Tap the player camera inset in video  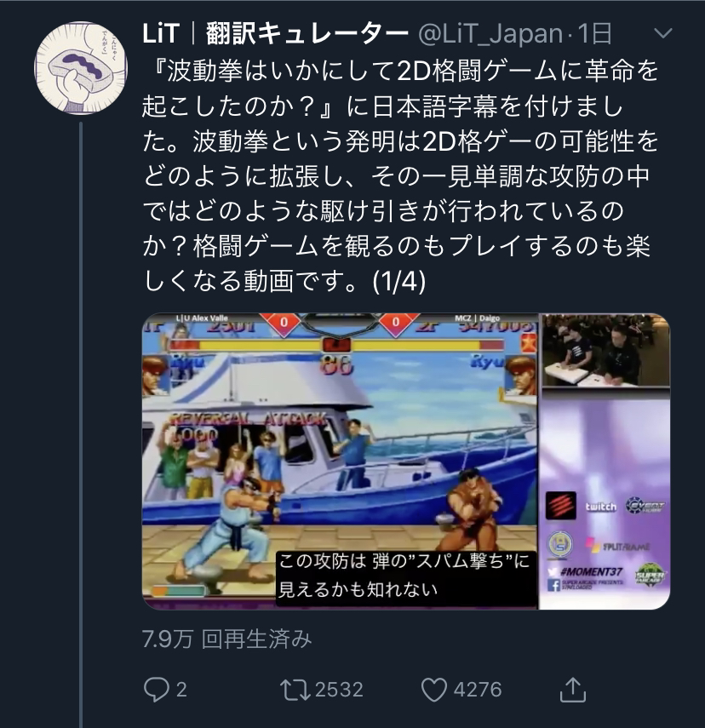tap(605, 351)
